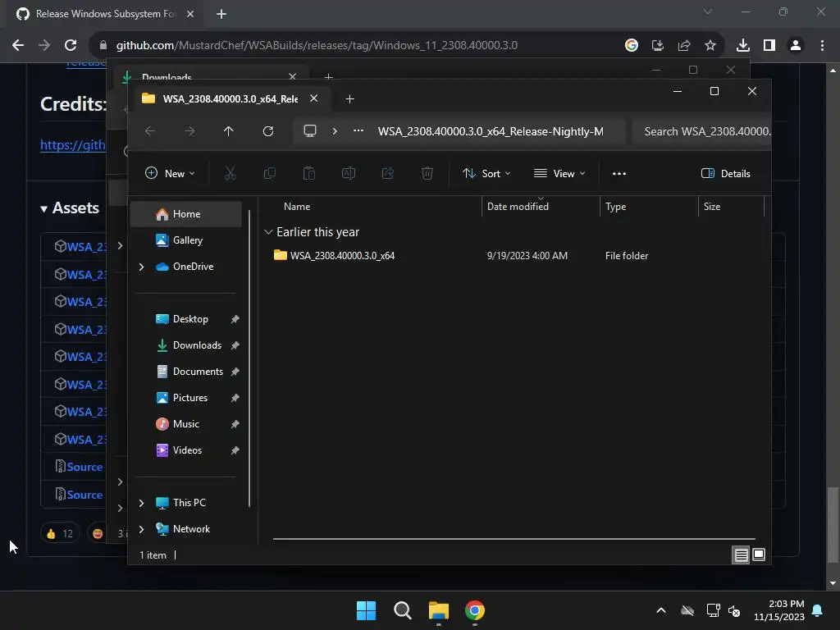Image resolution: width=840 pixels, height=630 pixels.
Task: Close the WSA_2308 Explorer tab
Action: pos(314,98)
